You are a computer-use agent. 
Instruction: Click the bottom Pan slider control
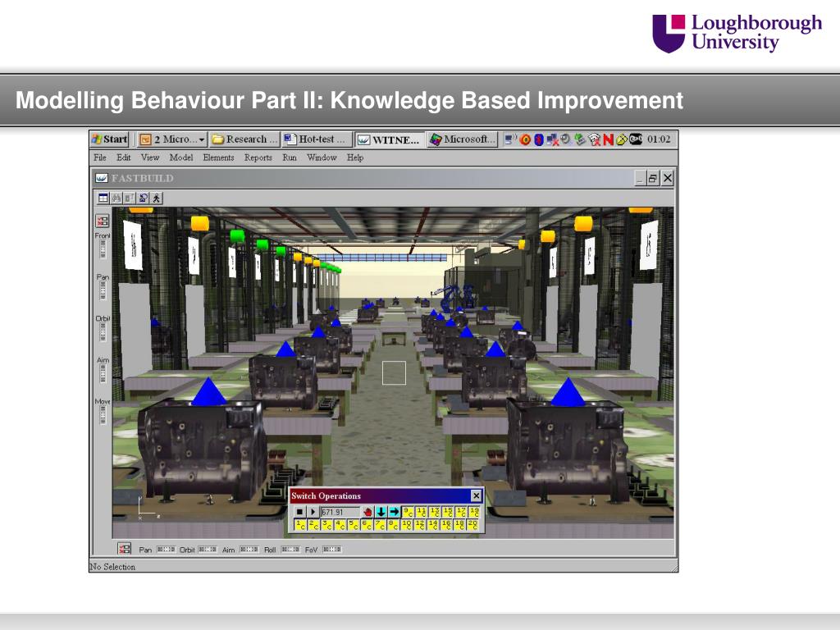tap(166, 549)
